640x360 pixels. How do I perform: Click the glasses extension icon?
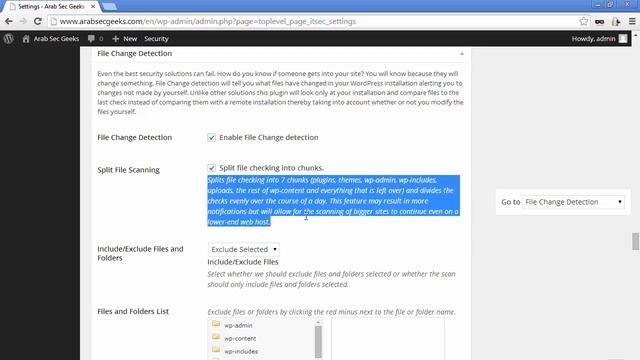(600, 22)
